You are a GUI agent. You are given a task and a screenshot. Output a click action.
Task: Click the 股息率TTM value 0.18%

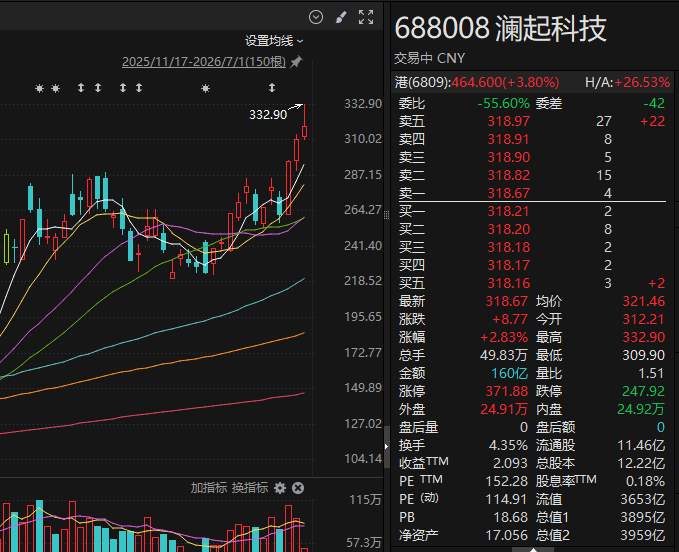[645, 481]
